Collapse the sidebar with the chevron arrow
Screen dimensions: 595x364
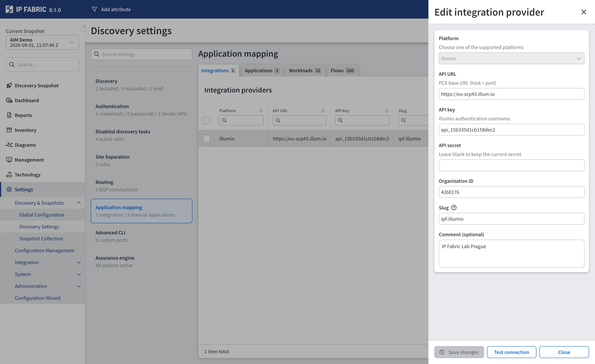point(85,27)
